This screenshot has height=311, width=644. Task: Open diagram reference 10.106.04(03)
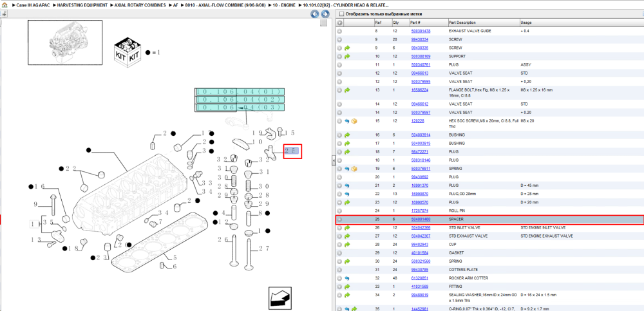[240, 108]
